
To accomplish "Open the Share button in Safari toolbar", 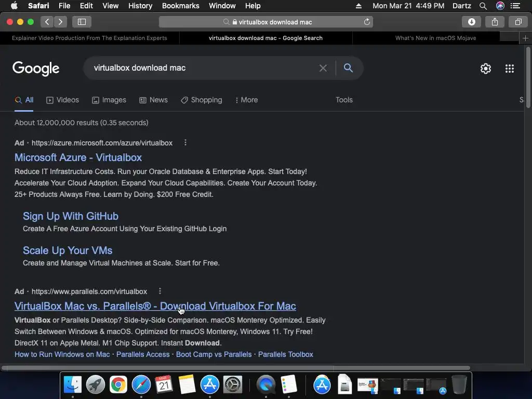I will click(495, 22).
